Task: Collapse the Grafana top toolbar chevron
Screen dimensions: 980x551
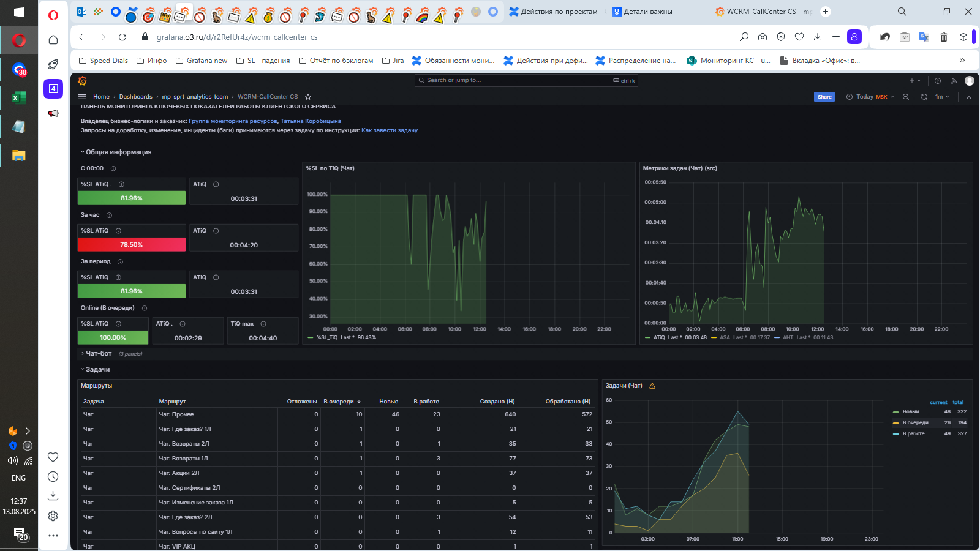Action: coord(969,97)
